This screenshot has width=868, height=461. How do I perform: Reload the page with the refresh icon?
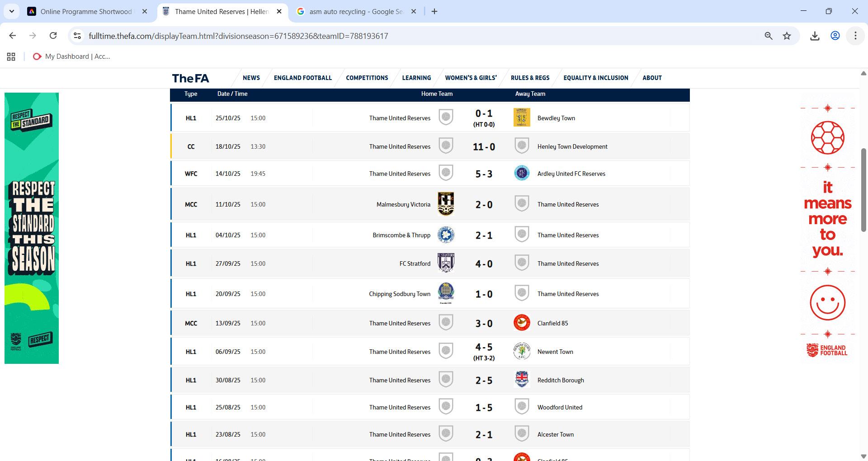pyautogui.click(x=53, y=36)
